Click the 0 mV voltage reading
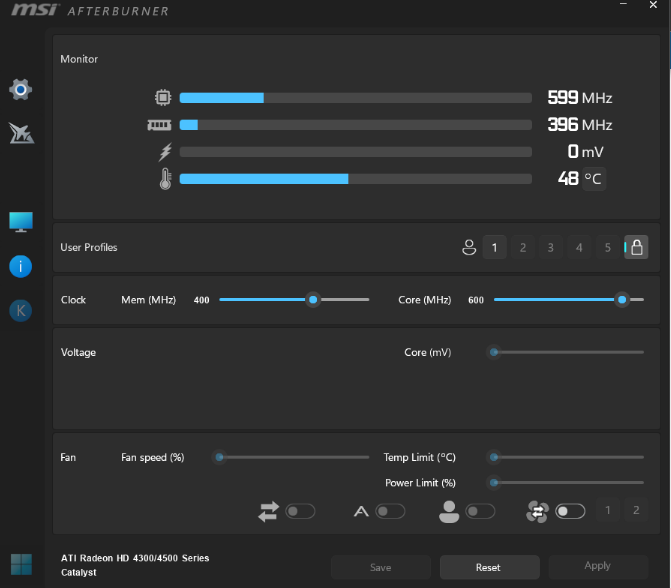 coord(585,151)
